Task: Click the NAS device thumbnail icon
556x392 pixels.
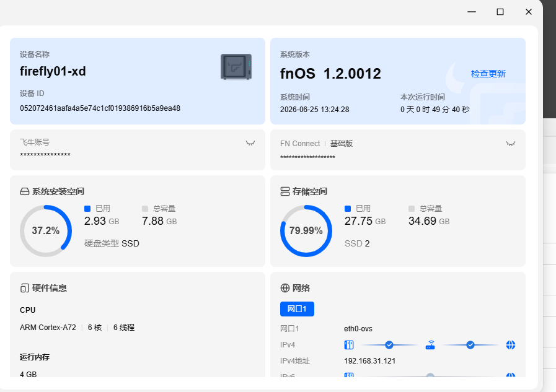Action: [236, 67]
